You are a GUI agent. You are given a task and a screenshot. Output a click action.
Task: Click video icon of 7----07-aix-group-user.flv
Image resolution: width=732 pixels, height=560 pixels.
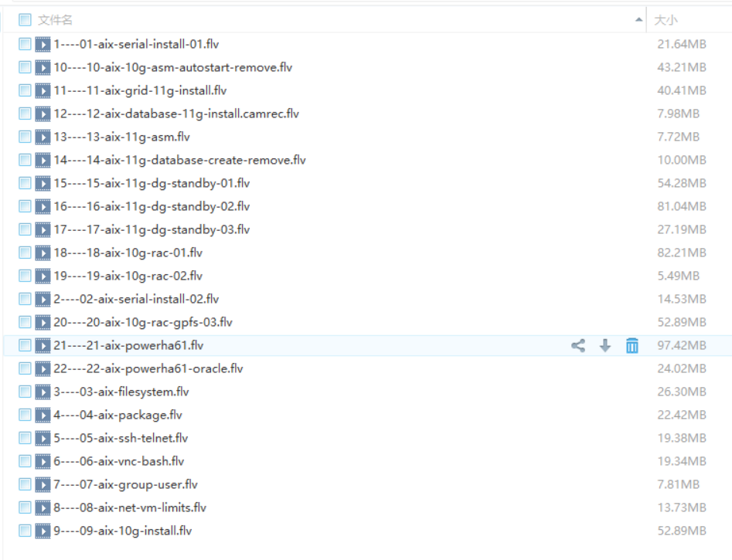(x=43, y=485)
